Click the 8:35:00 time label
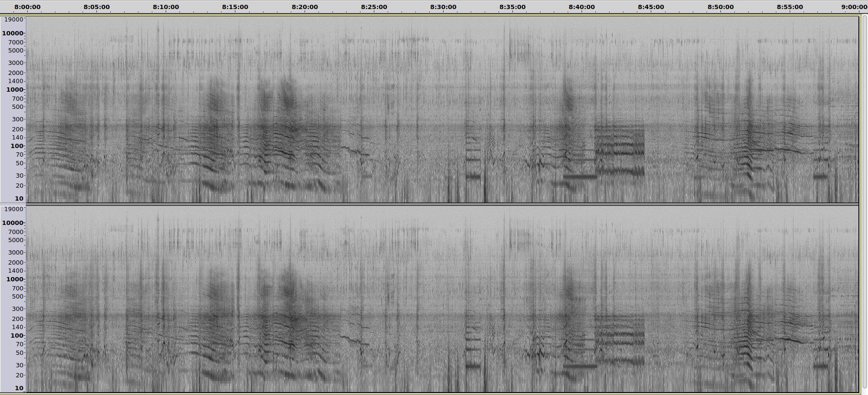 click(x=512, y=7)
